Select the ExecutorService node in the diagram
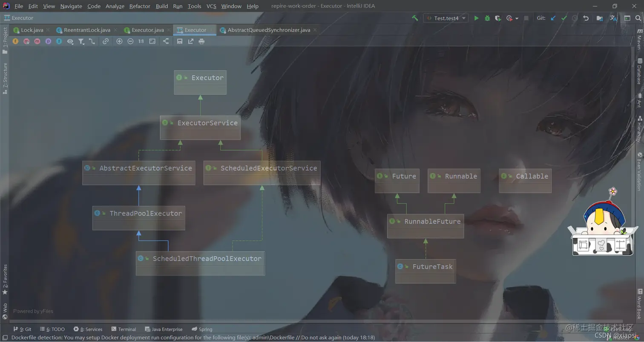 tap(200, 127)
